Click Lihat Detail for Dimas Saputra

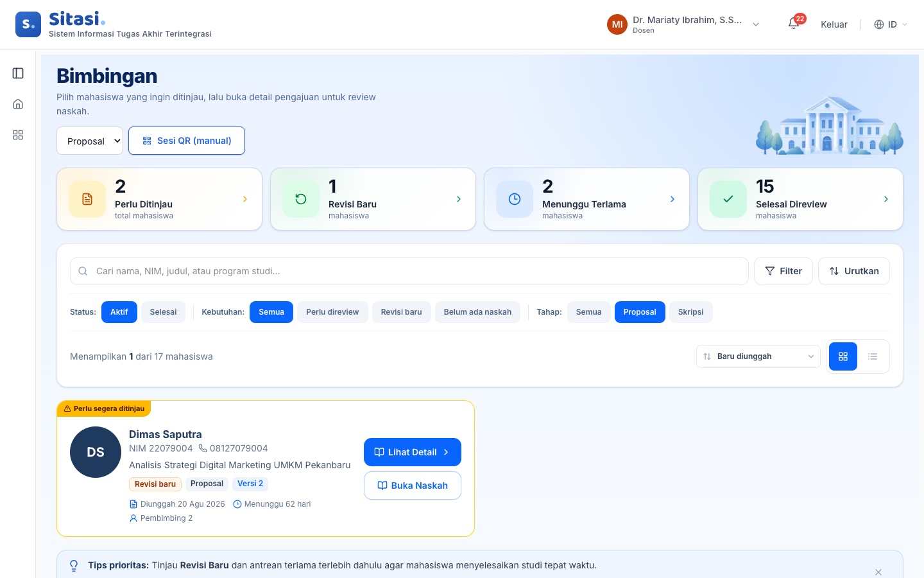413,452
